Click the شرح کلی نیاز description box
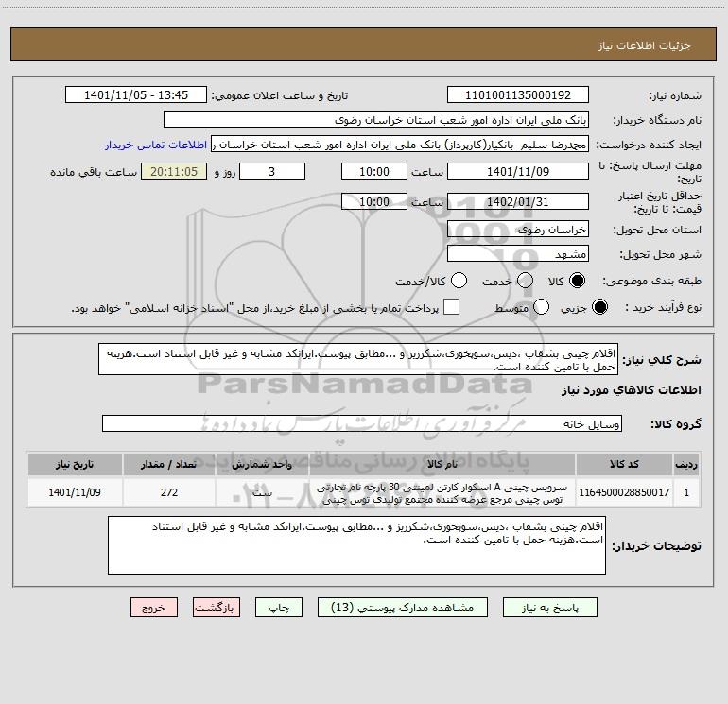 pos(358,360)
